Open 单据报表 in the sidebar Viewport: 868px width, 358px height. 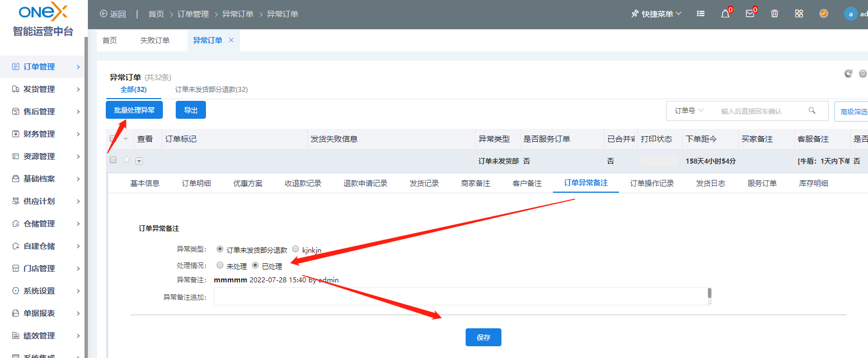point(43,313)
